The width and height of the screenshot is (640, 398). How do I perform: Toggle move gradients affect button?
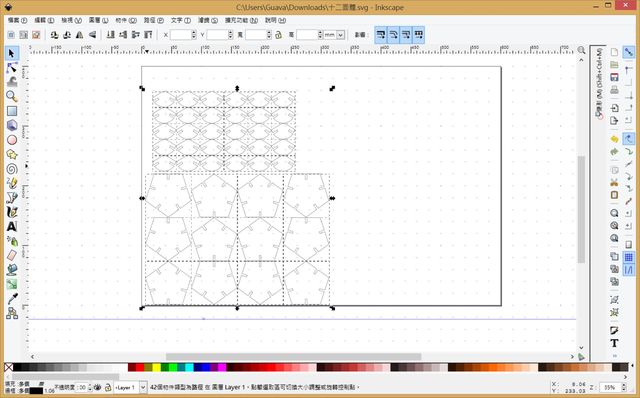[406, 35]
